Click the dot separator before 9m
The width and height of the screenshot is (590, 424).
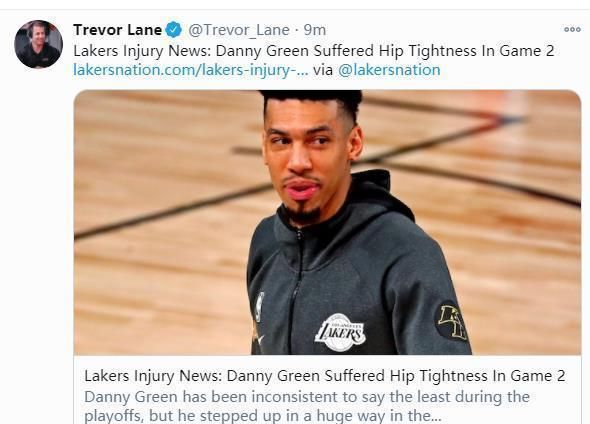click(x=297, y=30)
